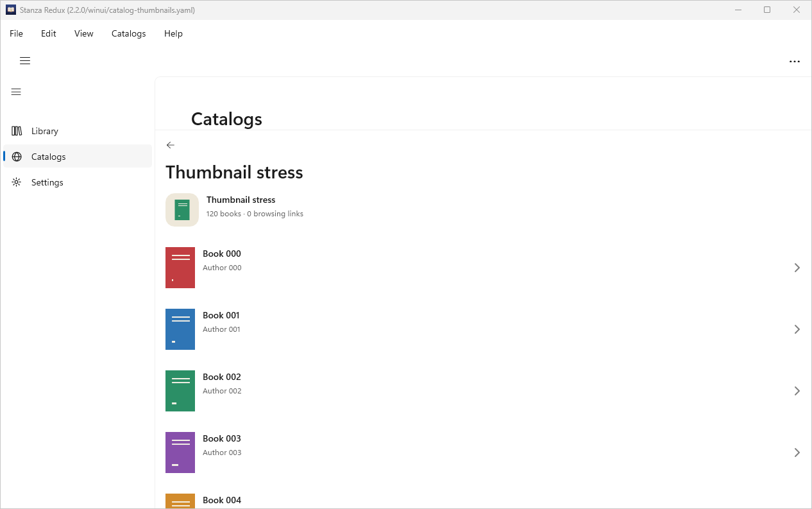Click the green Book 002 cover thumbnail
This screenshot has width=812, height=509.
pyautogui.click(x=180, y=391)
